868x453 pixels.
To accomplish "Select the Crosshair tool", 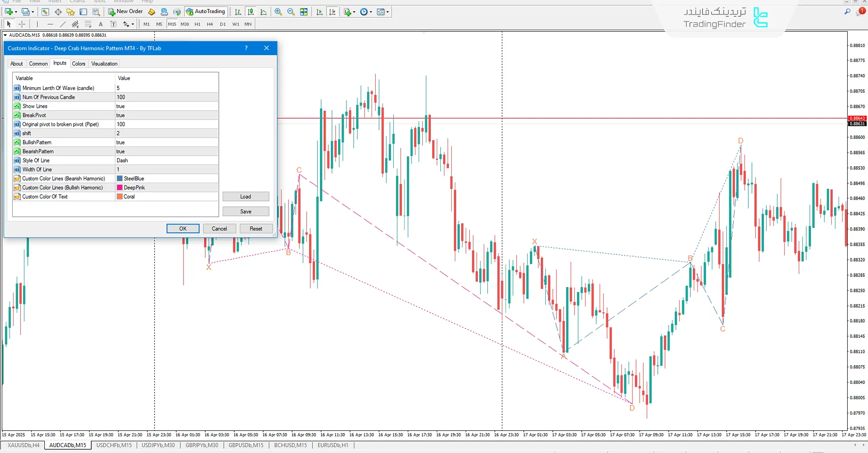I will tap(22, 24).
